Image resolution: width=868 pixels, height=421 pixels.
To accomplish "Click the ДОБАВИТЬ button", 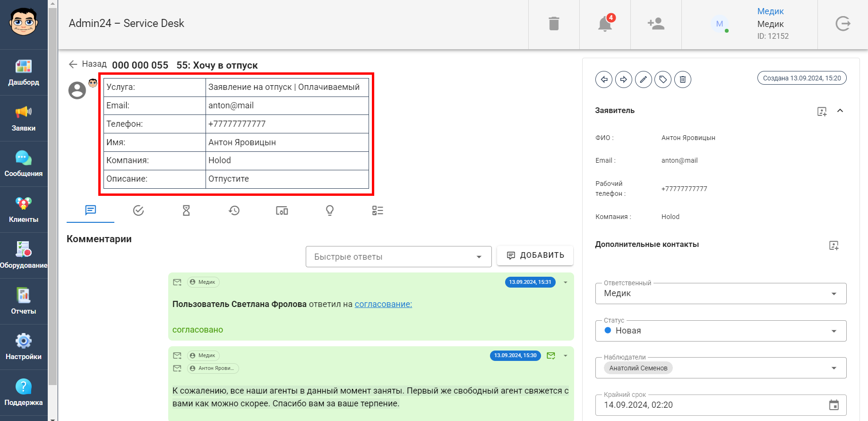I will (x=535, y=255).
